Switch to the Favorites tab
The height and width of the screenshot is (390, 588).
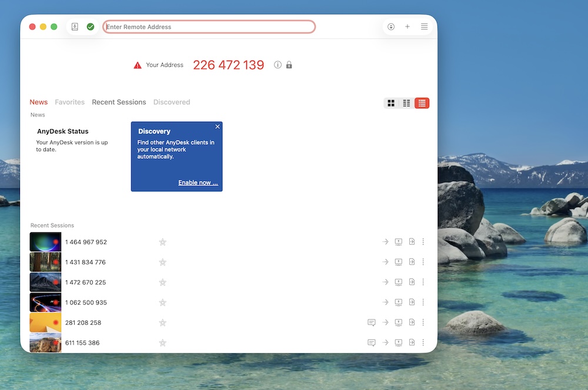tap(70, 102)
